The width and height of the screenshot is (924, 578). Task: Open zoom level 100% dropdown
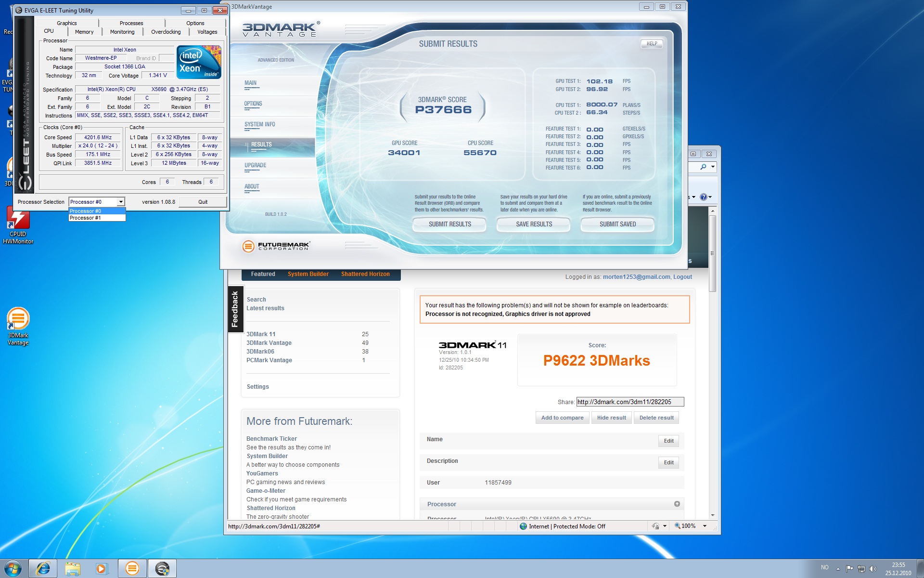(705, 526)
